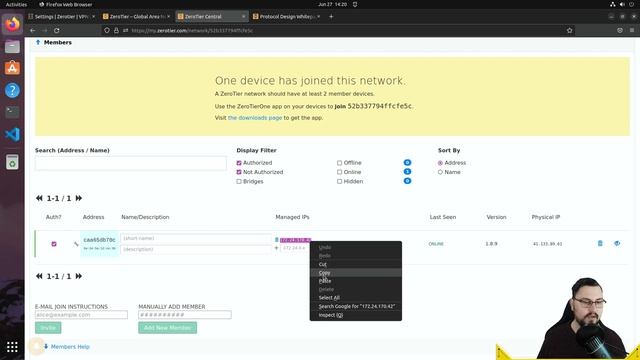The image size is (640, 360).
Task: Switch to the Settings | ZeroTier tab
Action: 60,17
